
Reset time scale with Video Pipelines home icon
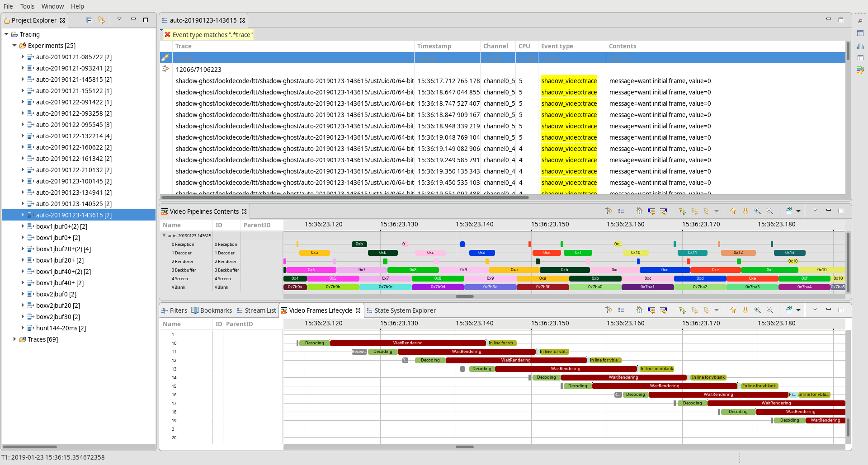pyautogui.click(x=639, y=211)
